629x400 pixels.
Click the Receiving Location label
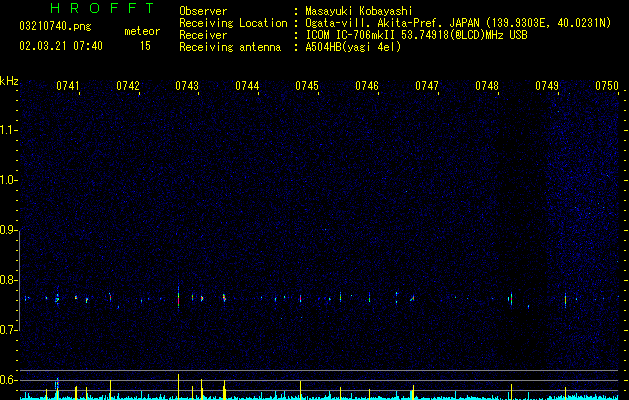click(233, 23)
